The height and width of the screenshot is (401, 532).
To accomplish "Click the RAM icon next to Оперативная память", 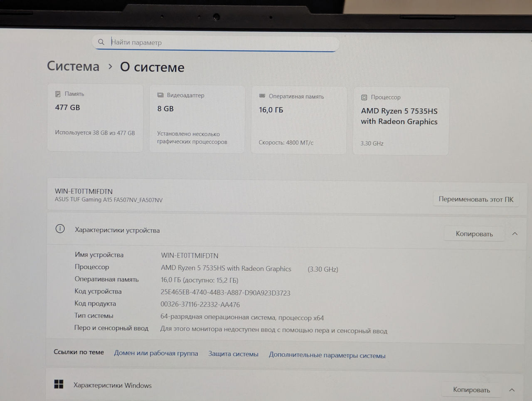I will 262,96.
